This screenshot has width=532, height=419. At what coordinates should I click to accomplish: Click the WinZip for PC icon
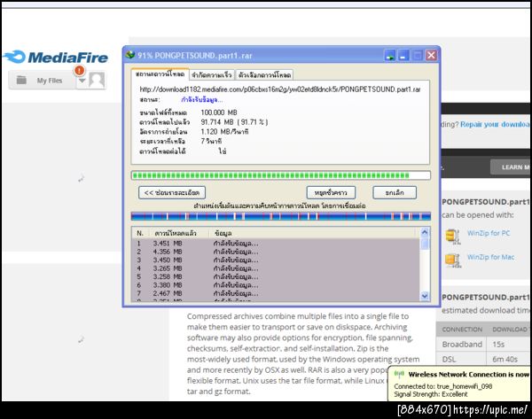(x=453, y=237)
